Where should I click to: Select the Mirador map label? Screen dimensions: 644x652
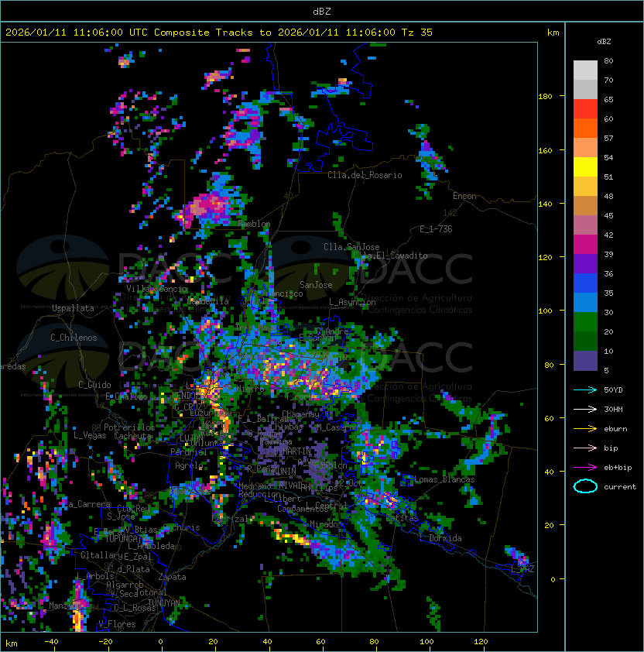[x=324, y=524]
